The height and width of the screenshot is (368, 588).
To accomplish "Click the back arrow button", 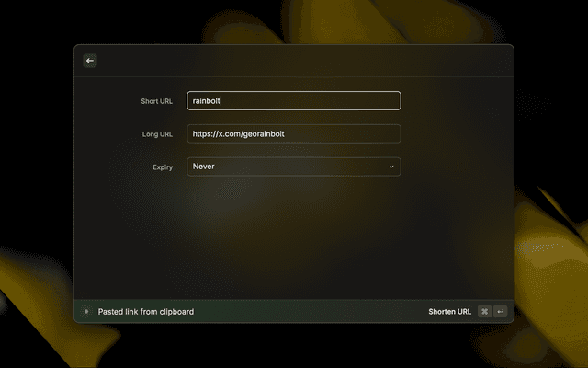I will [x=90, y=61].
